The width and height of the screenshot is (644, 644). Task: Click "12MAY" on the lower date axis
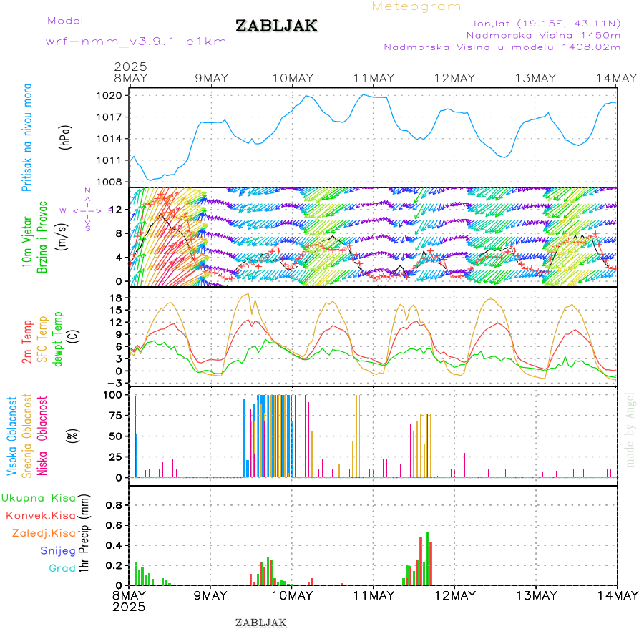[x=455, y=595]
